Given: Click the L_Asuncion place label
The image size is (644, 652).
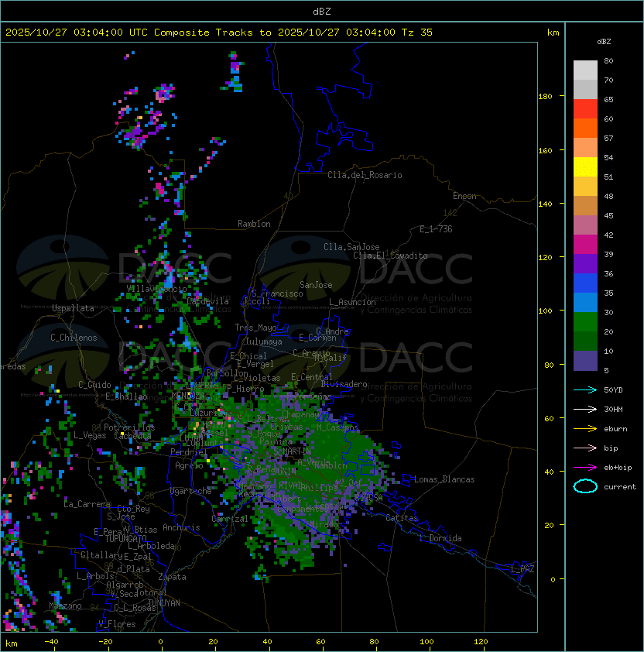Looking at the screenshot, I should point(352,302).
